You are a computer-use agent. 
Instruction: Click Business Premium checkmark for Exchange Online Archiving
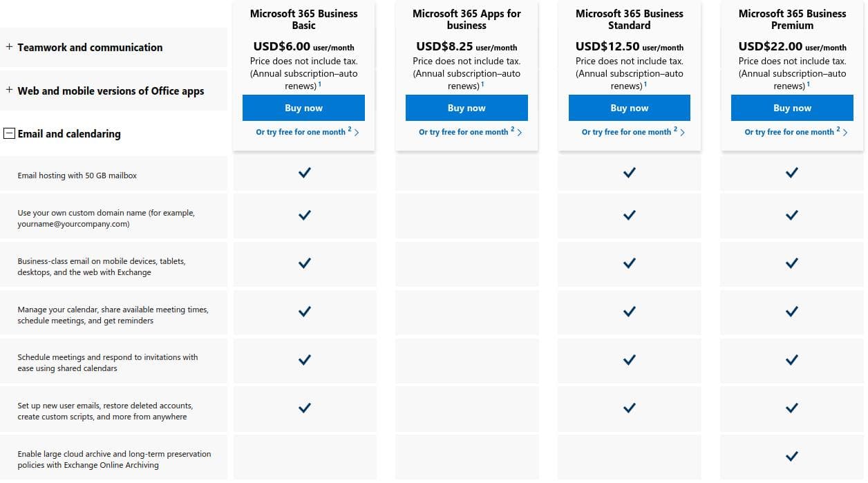click(x=792, y=456)
